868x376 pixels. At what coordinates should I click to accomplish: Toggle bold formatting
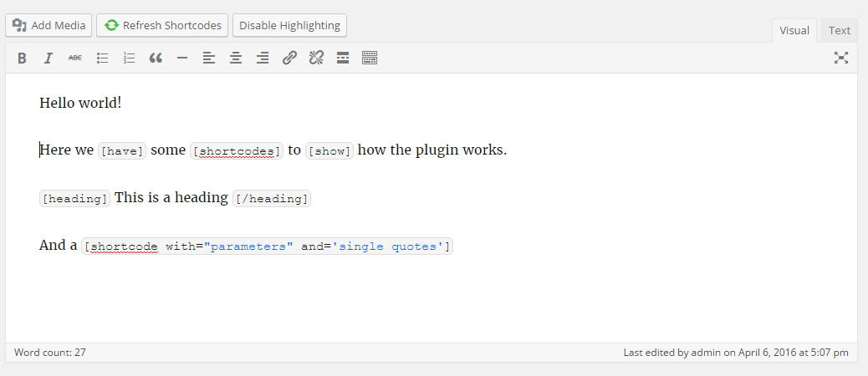pos(22,58)
